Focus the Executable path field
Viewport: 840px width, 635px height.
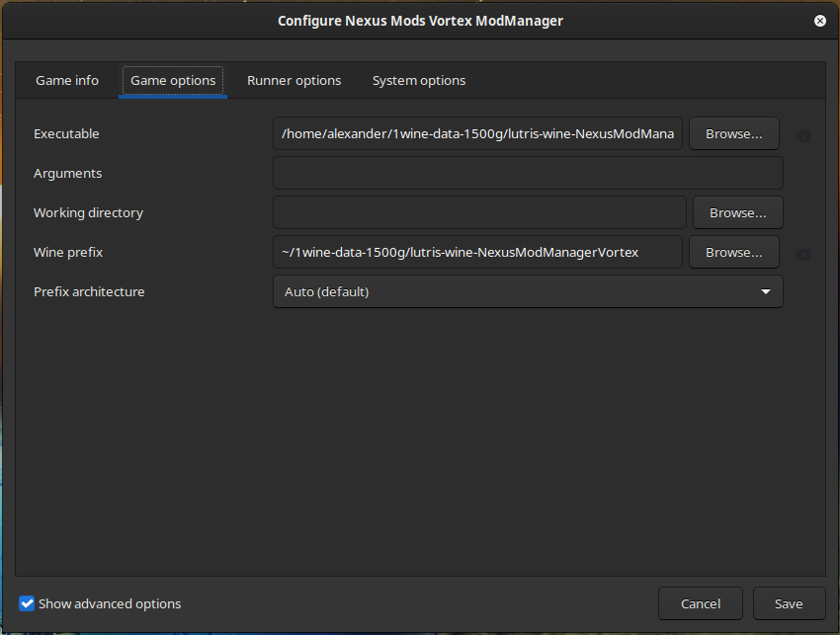477,134
